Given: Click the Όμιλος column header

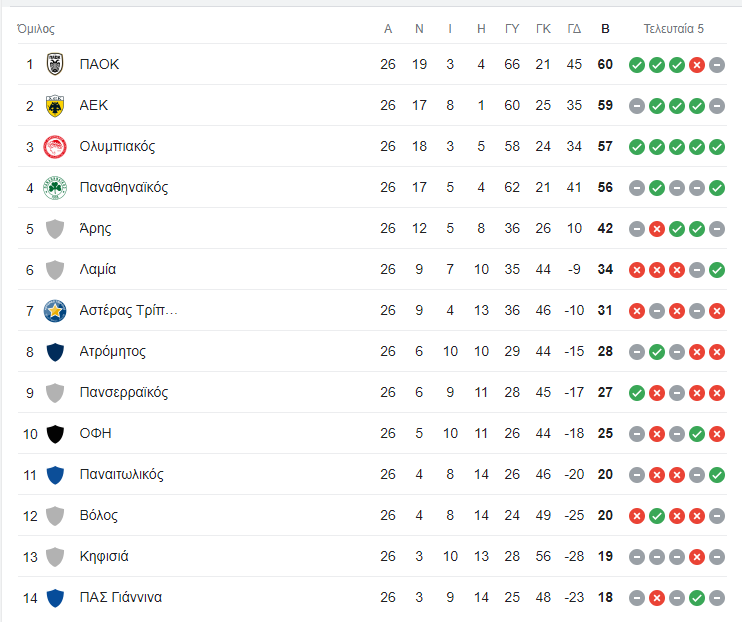Looking at the screenshot, I should tap(36, 29).
